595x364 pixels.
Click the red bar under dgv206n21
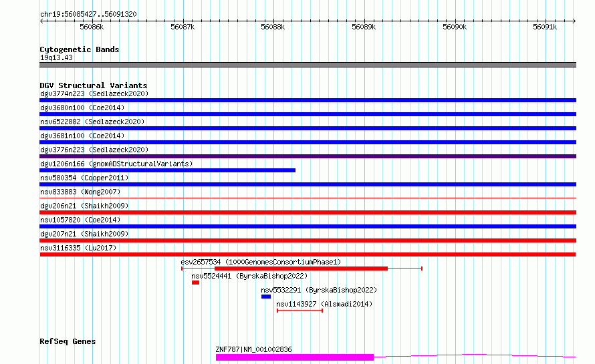[308, 212]
